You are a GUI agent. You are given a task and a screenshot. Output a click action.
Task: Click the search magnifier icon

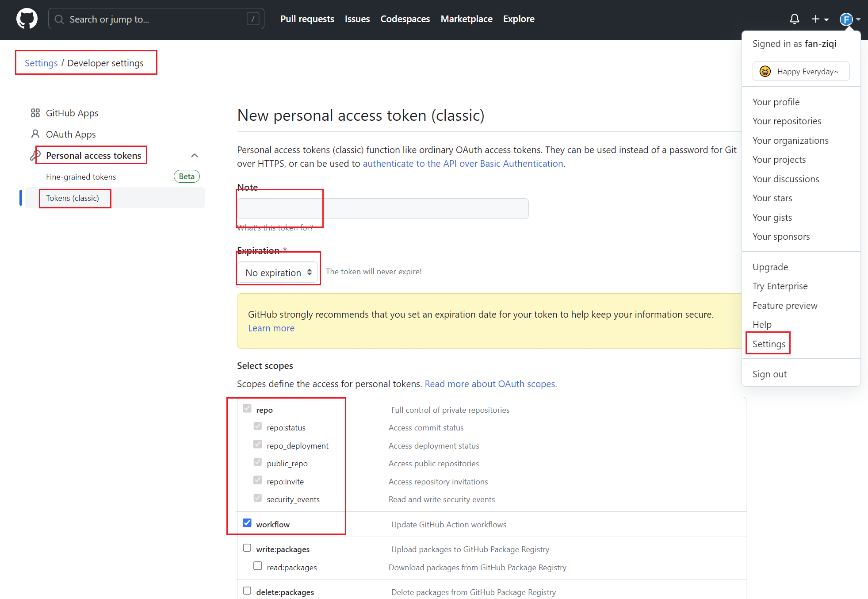pyautogui.click(x=59, y=19)
